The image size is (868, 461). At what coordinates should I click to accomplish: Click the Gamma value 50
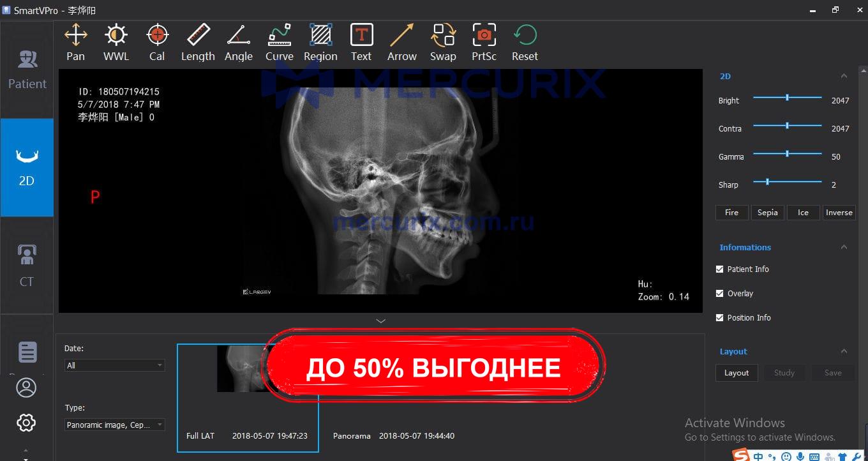(x=836, y=156)
